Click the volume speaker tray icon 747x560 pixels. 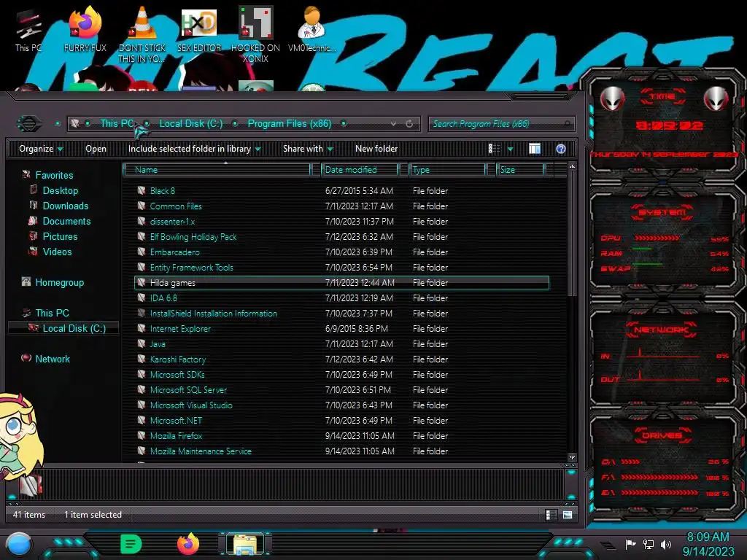coord(666,544)
